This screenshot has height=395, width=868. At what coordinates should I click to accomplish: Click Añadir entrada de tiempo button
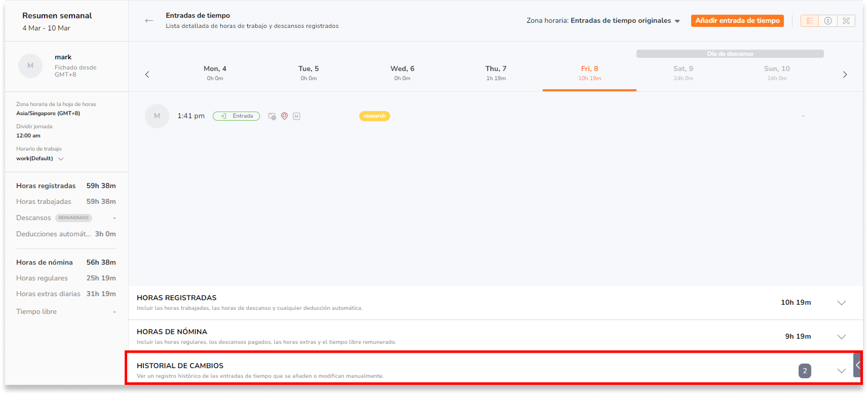tap(737, 21)
